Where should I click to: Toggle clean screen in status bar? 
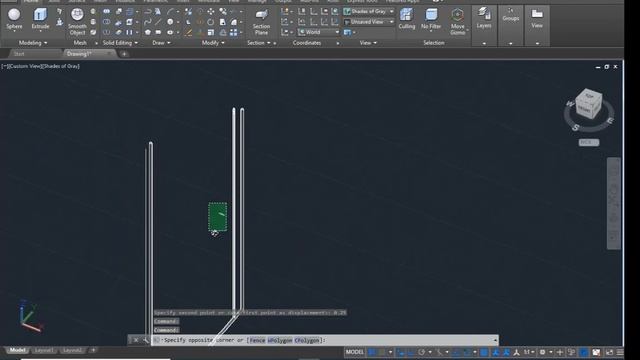(x=609, y=352)
